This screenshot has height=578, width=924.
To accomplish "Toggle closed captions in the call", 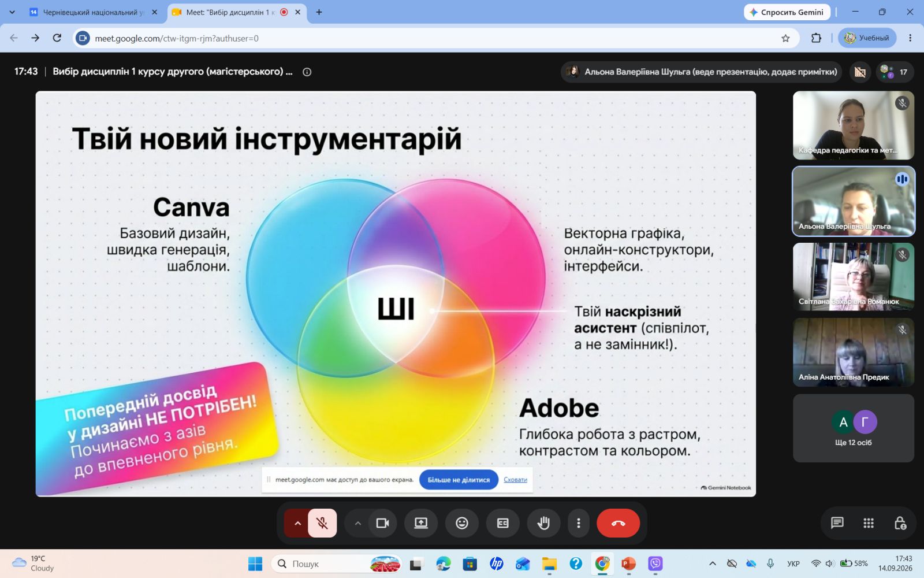I will pyautogui.click(x=503, y=523).
